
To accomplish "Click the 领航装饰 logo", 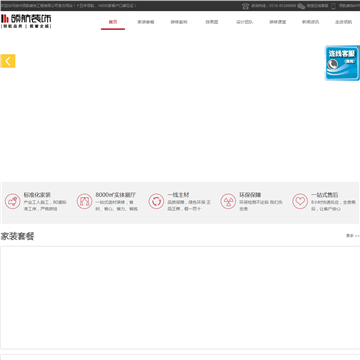I will (26, 21).
